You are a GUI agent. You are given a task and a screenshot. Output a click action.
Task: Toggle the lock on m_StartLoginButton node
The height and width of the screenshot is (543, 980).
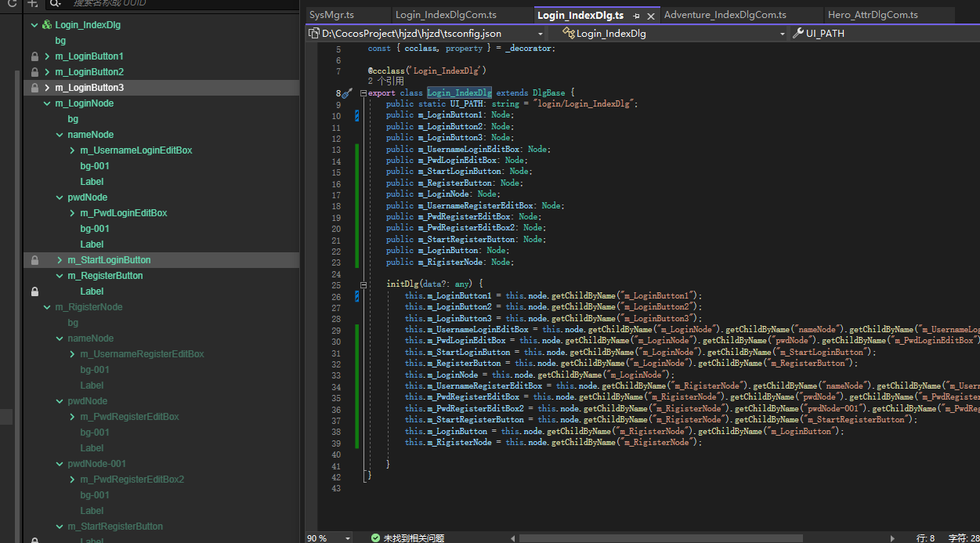(34, 260)
